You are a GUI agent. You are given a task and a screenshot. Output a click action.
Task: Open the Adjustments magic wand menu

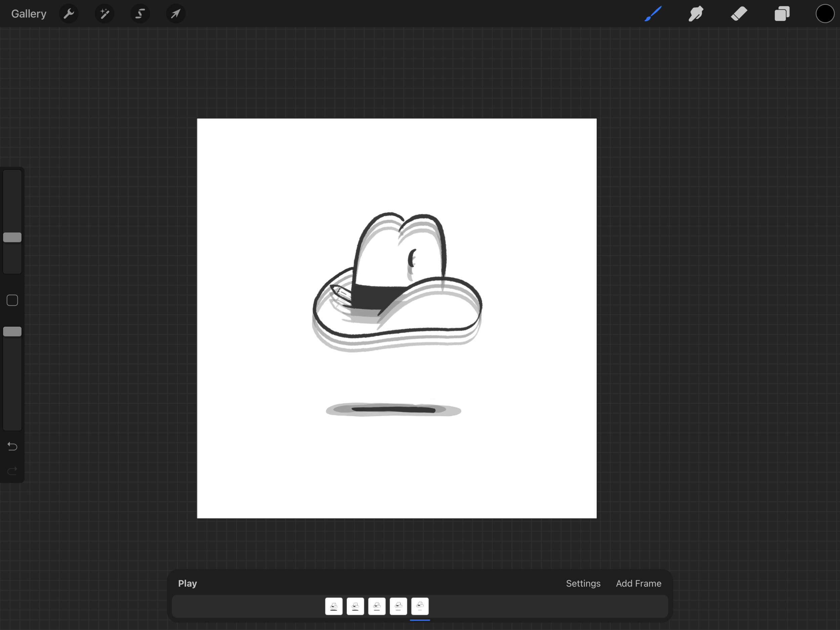click(x=104, y=14)
